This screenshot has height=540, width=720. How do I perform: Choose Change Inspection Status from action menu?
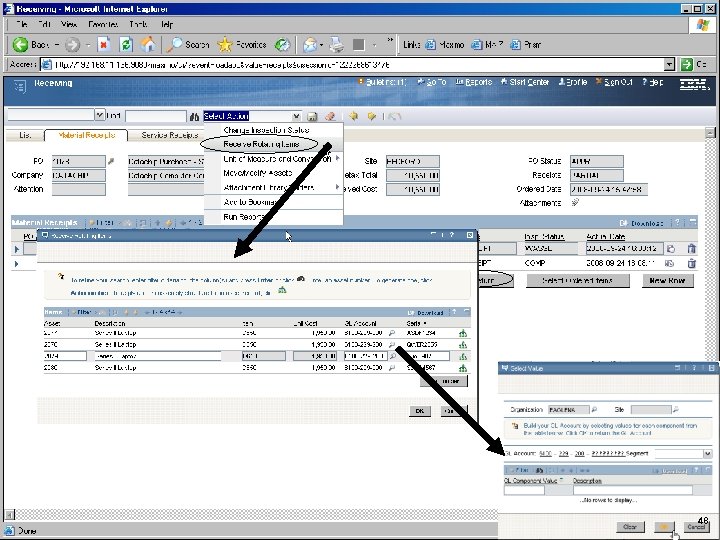tap(266, 130)
